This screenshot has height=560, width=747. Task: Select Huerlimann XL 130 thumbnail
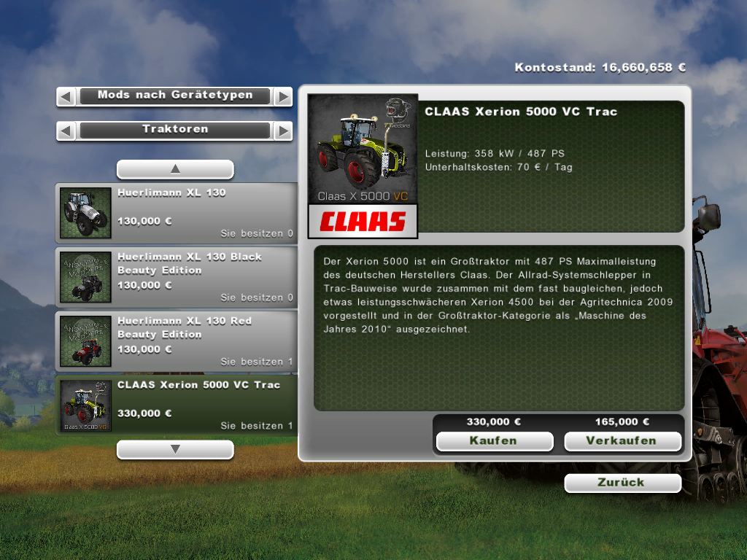(86, 213)
